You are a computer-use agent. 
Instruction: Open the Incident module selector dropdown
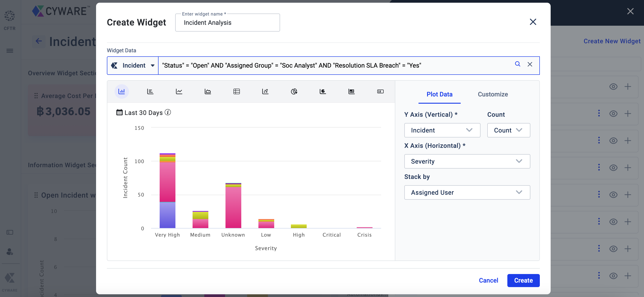click(133, 65)
